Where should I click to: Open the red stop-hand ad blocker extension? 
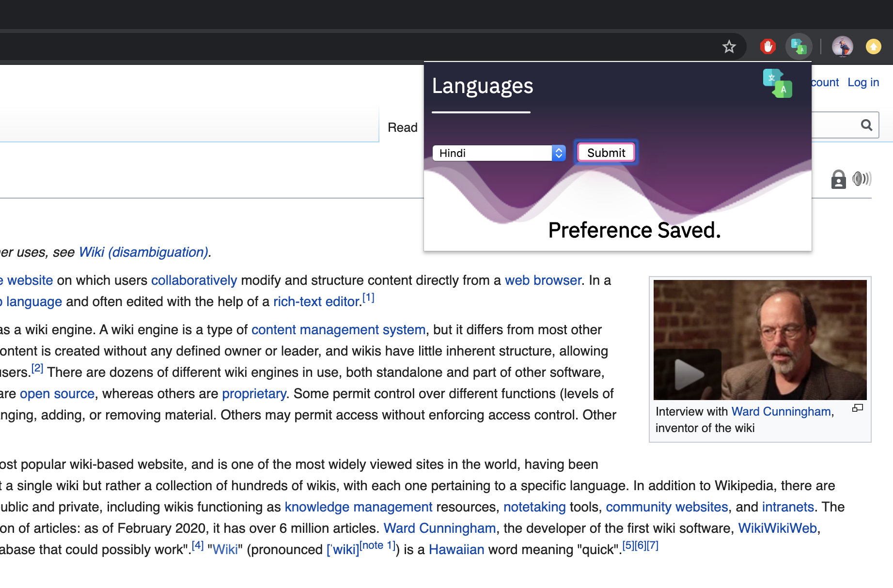tap(768, 46)
